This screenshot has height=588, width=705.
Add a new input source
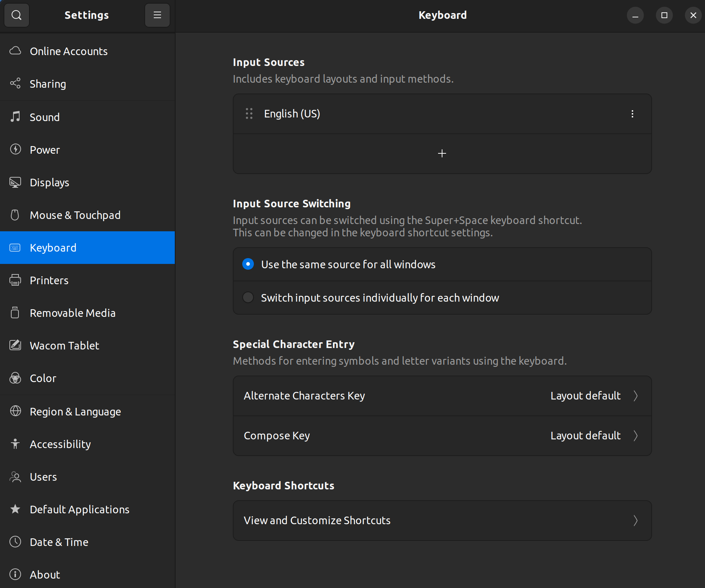[442, 153]
